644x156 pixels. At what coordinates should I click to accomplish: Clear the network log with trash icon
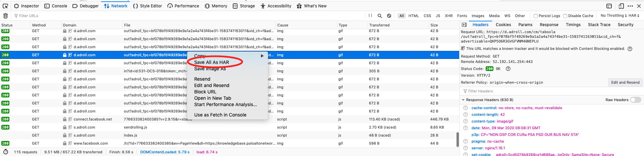point(5,16)
